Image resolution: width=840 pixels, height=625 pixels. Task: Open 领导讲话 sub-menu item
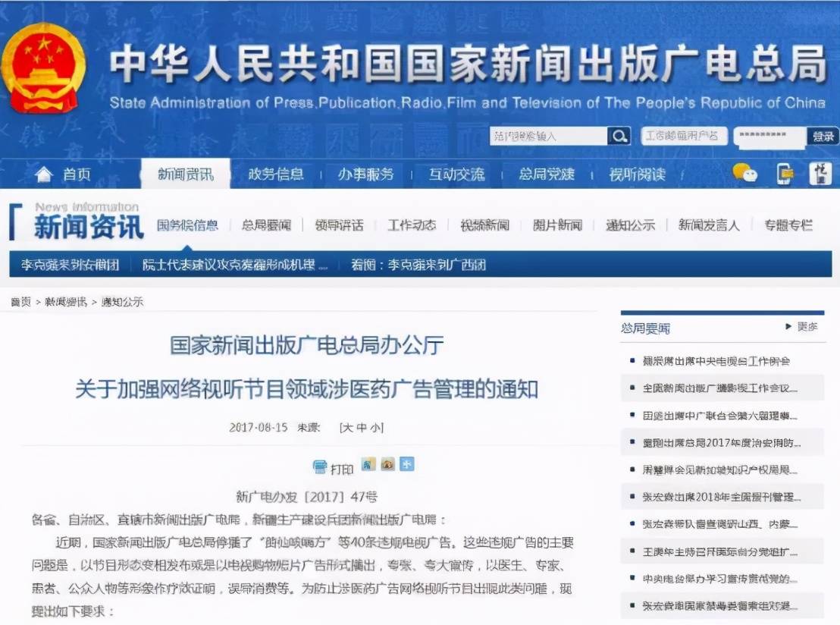[339, 225]
